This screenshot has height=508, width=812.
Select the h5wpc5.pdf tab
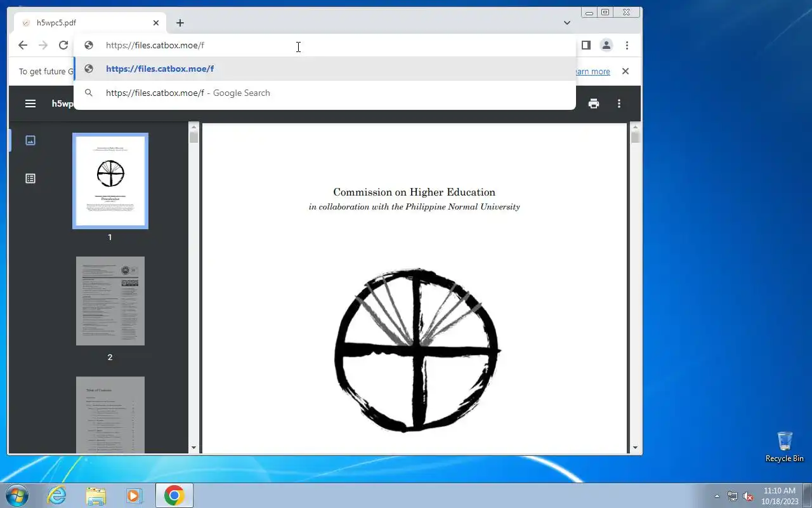pos(90,23)
